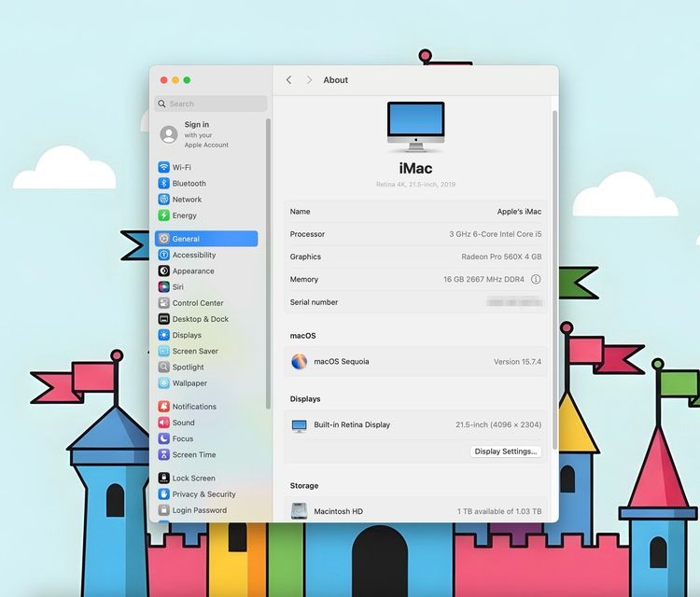Open Display Settings
This screenshot has height=597, width=700.
(505, 451)
